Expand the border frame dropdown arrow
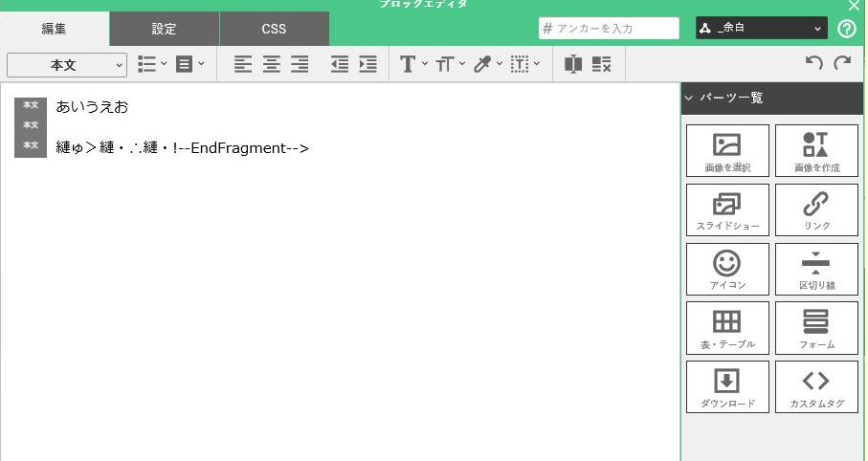Image resolution: width=868 pixels, height=461 pixels. click(x=537, y=64)
